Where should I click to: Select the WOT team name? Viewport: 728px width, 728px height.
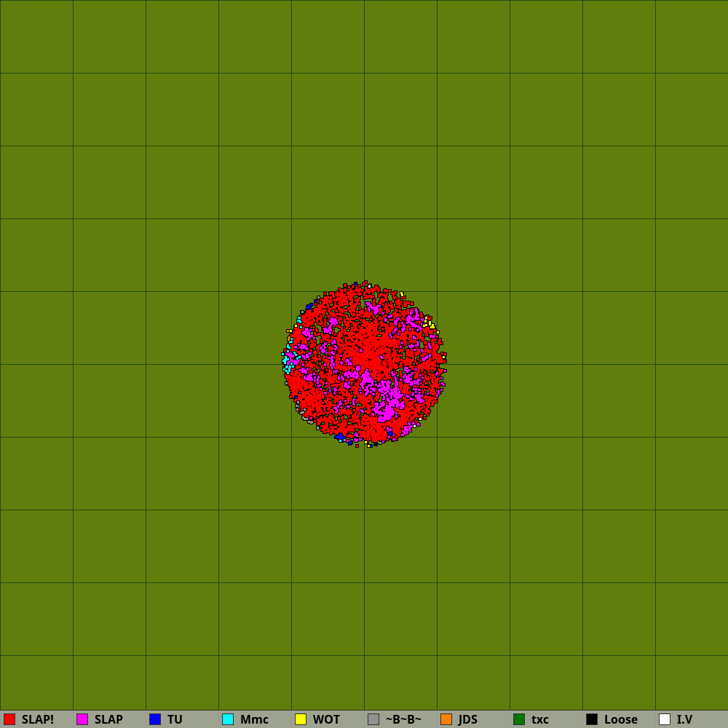[x=326, y=719]
